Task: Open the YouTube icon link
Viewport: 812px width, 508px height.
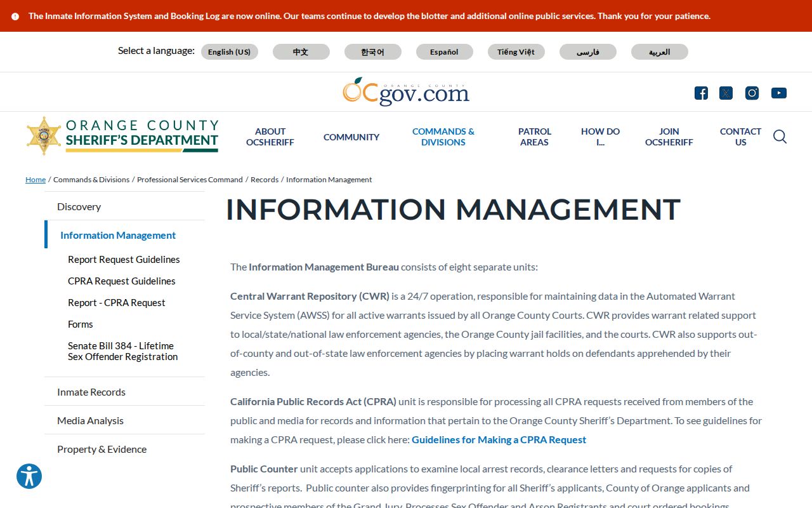Action: coord(779,93)
